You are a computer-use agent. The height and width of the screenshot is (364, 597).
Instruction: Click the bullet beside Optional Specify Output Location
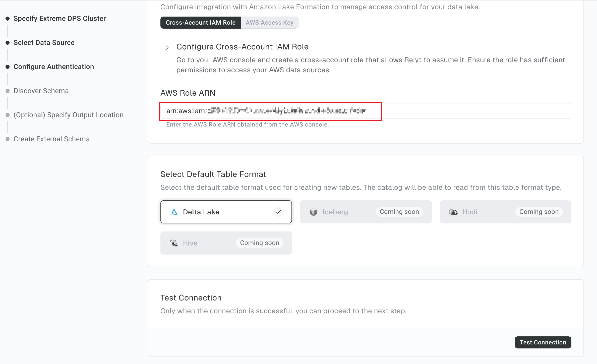[x=8, y=115]
